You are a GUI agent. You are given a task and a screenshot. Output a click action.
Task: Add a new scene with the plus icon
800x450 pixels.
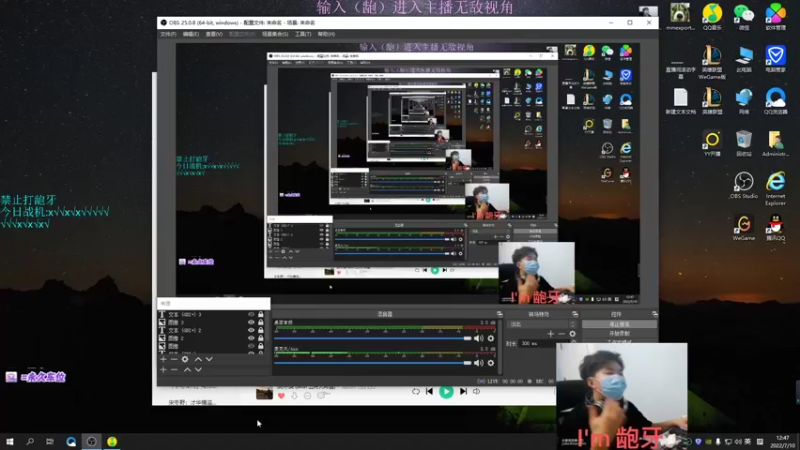pos(163,369)
